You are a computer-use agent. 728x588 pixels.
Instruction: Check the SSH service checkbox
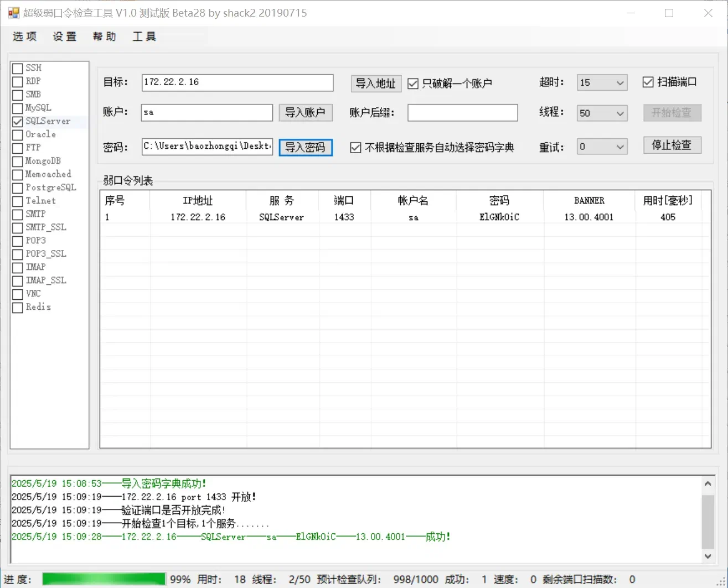pos(18,68)
